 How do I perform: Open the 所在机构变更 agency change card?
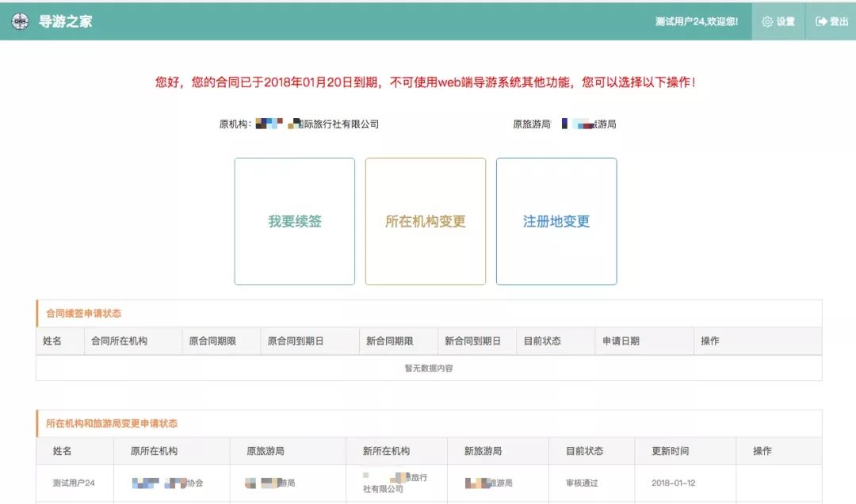pos(425,221)
